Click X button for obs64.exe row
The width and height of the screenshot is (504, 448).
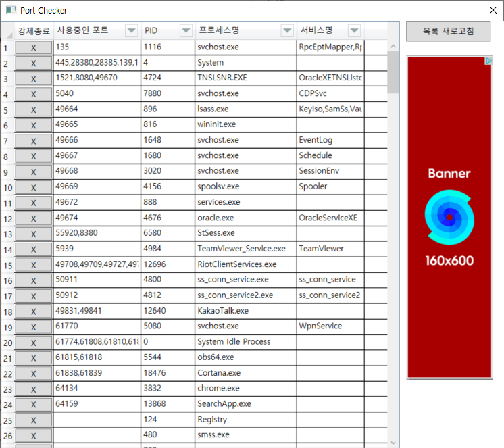pyautogui.click(x=33, y=358)
